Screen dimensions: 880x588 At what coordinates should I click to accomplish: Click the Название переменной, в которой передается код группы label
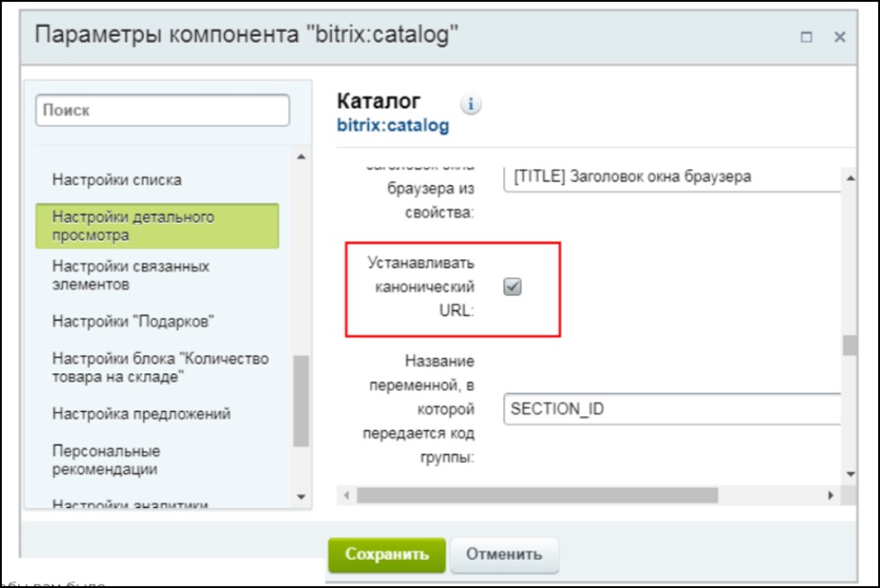pyautogui.click(x=418, y=409)
